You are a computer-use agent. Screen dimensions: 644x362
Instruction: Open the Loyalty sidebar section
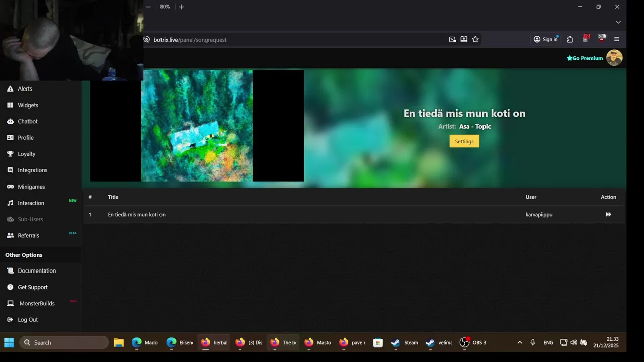click(x=26, y=154)
